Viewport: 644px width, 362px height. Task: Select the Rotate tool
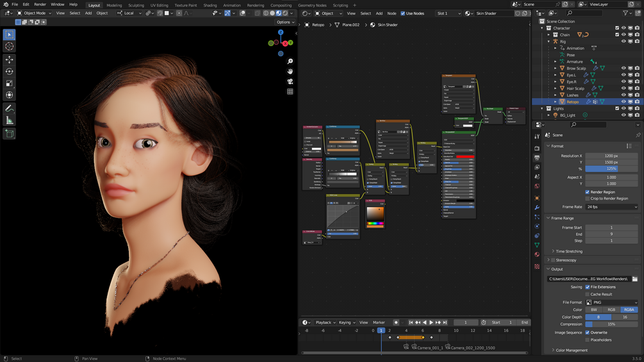click(x=9, y=71)
